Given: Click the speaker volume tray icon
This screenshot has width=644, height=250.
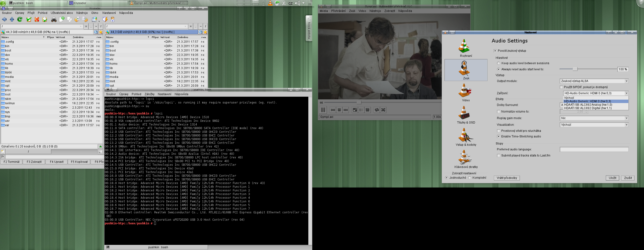Looking at the screenshot, I should [297, 3].
